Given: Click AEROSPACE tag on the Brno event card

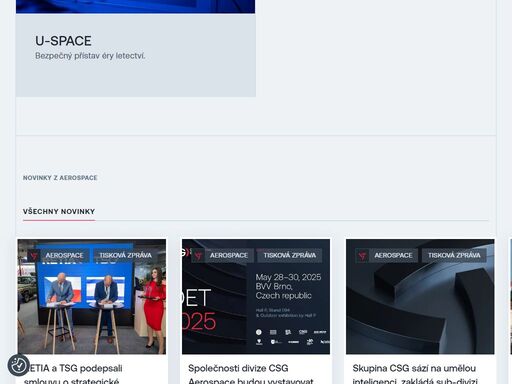Looking at the screenshot, I should tap(229, 256).
